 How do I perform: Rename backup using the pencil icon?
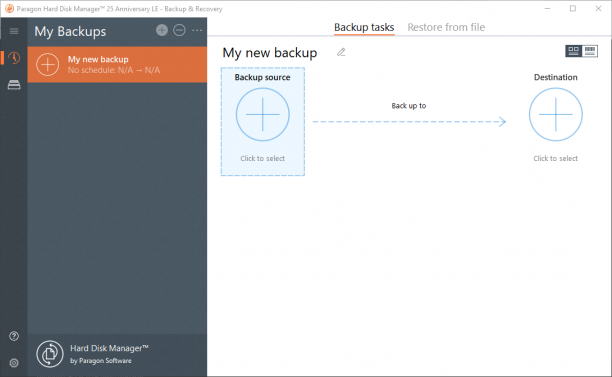pos(341,52)
